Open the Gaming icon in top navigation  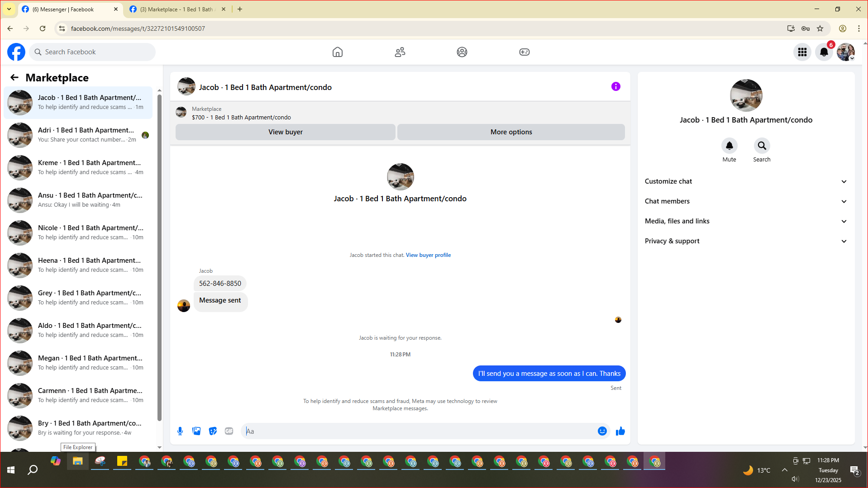[525, 52]
